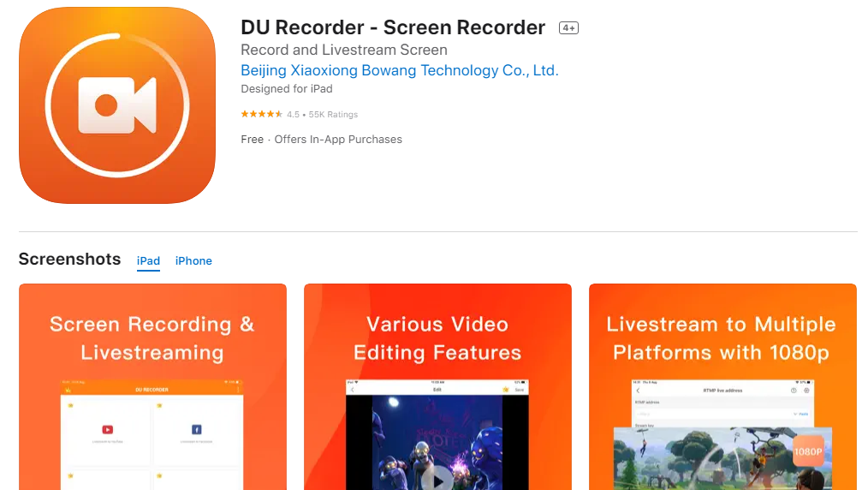Click the Record and Livestream Screen subtitle
The width and height of the screenshot is (868, 490).
[x=344, y=50]
